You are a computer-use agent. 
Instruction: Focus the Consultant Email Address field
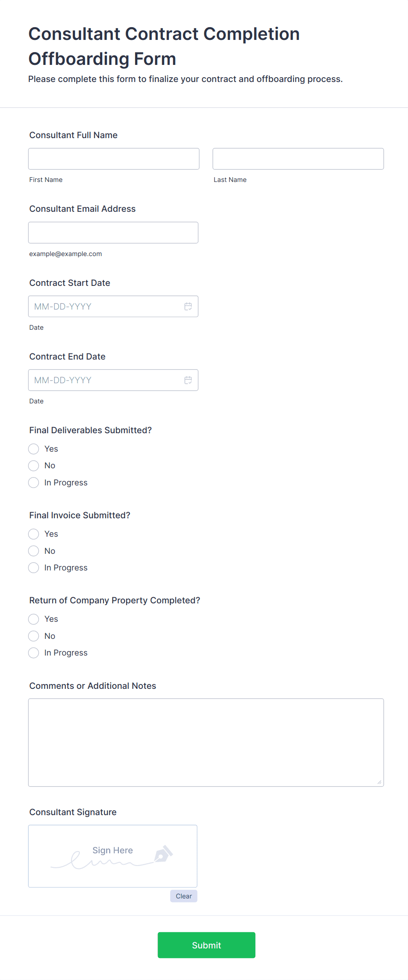pyautogui.click(x=113, y=233)
